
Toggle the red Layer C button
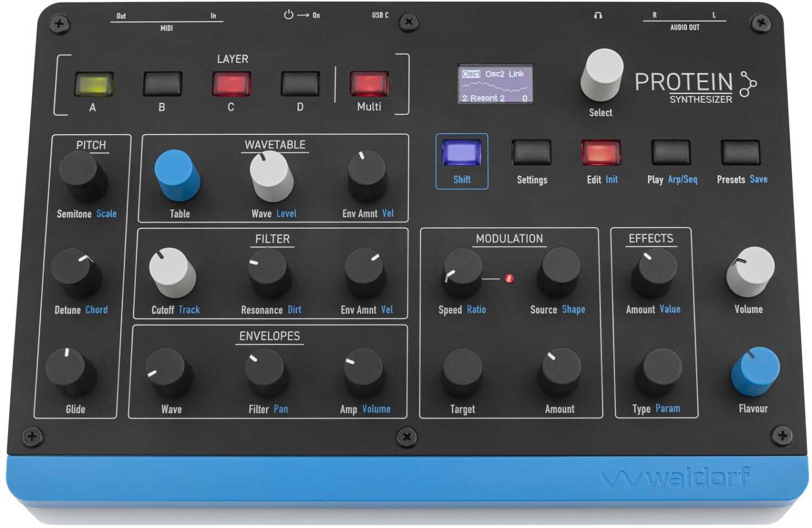pyautogui.click(x=231, y=84)
